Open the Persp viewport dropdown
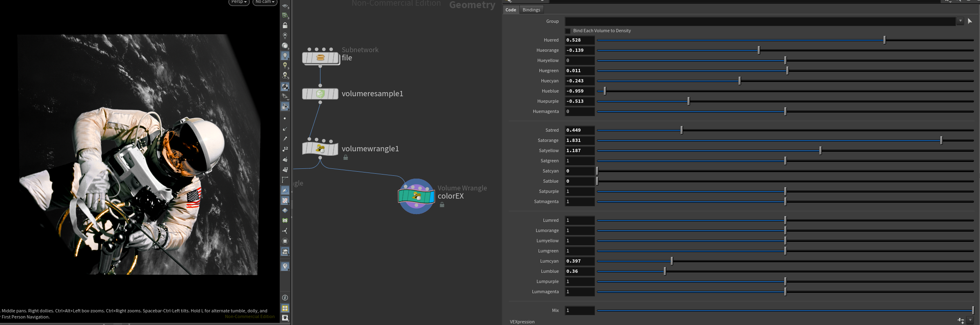 click(239, 2)
